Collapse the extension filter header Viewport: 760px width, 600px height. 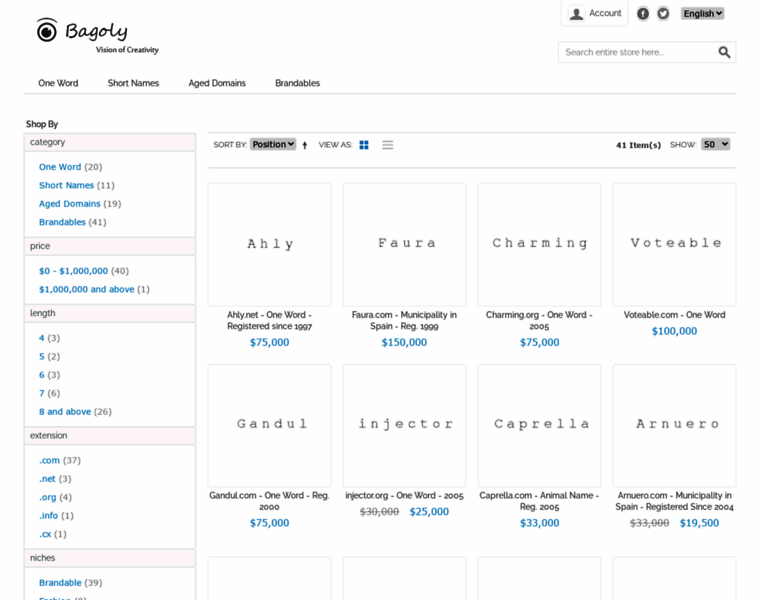pos(110,436)
